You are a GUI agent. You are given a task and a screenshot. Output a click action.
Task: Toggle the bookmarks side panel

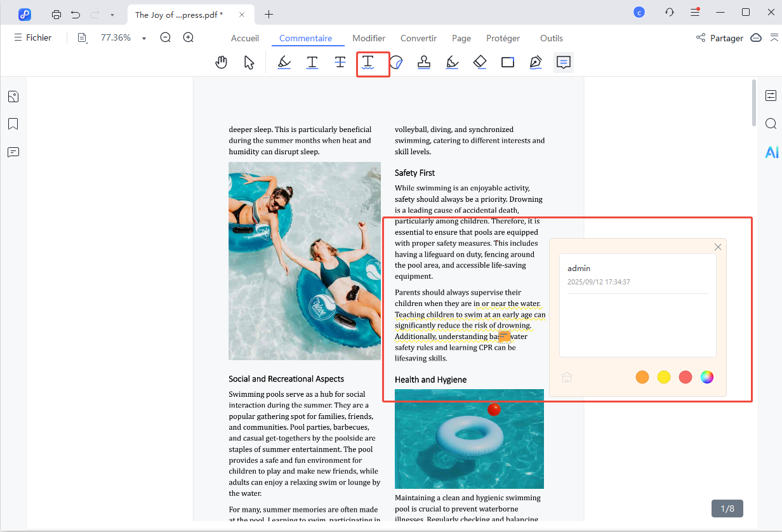point(13,124)
